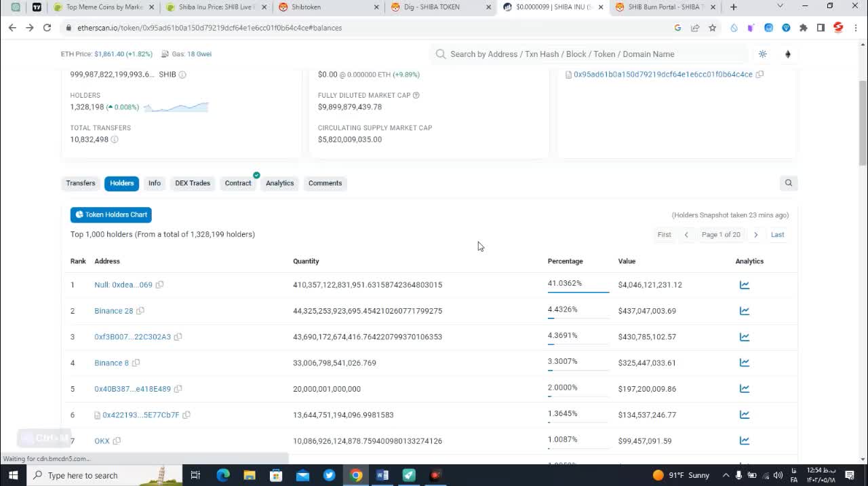
Task: Open a new browser tab
Action: pyautogui.click(x=734, y=7)
